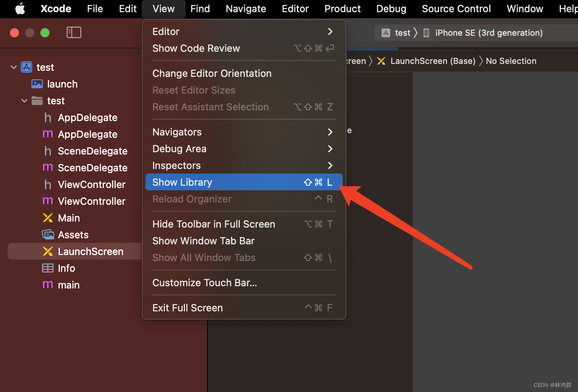The width and height of the screenshot is (578, 392).
Task: Click AppDelegate implementation m icon
Action: coord(48,134)
